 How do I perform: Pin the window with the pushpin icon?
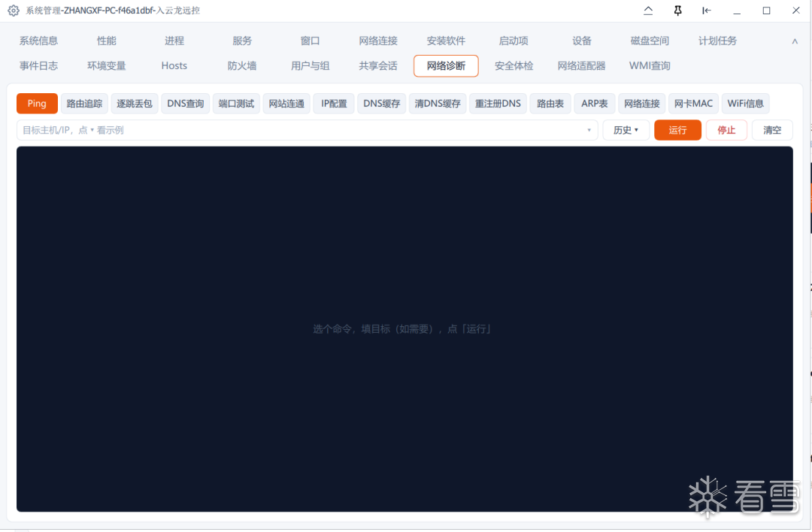677,11
